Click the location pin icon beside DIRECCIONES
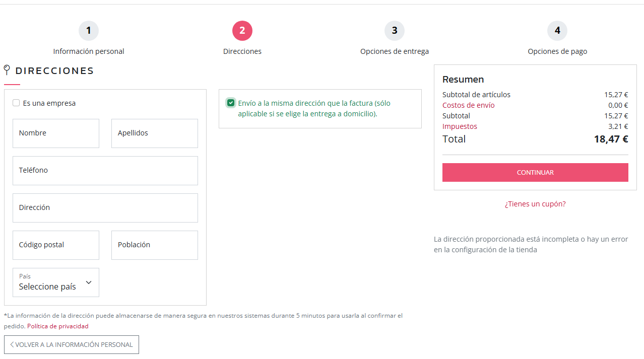Image resolution: width=644 pixels, height=359 pixels. tap(7, 70)
